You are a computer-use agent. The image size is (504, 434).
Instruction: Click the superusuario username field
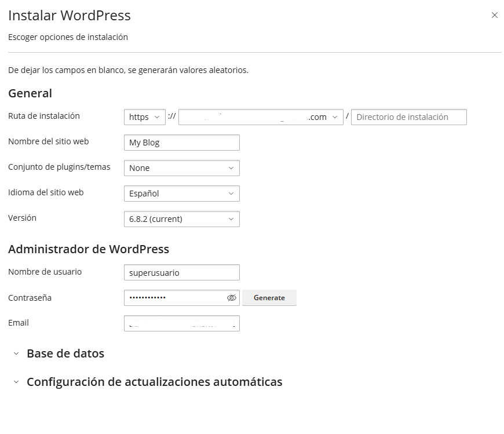pyautogui.click(x=181, y=272)
